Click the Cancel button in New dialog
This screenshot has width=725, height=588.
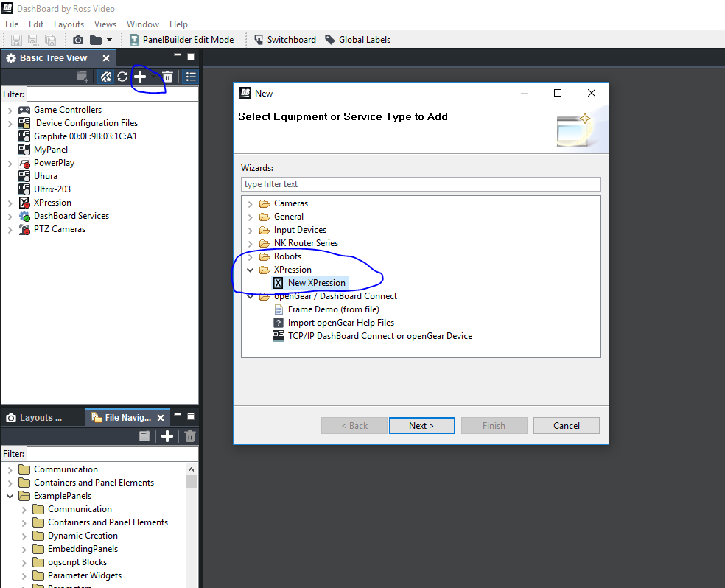pos(566,426)
